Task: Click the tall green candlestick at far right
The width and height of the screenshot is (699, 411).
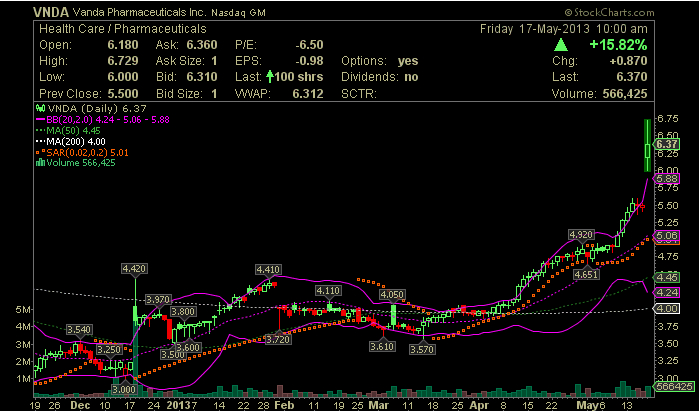Action: (x=649, y=145)
